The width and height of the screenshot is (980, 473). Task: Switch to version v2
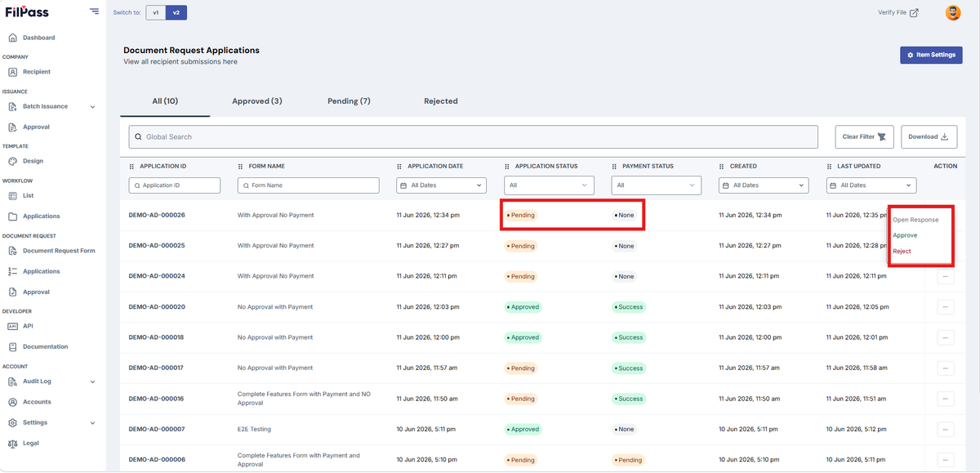[x=176, y=12]
